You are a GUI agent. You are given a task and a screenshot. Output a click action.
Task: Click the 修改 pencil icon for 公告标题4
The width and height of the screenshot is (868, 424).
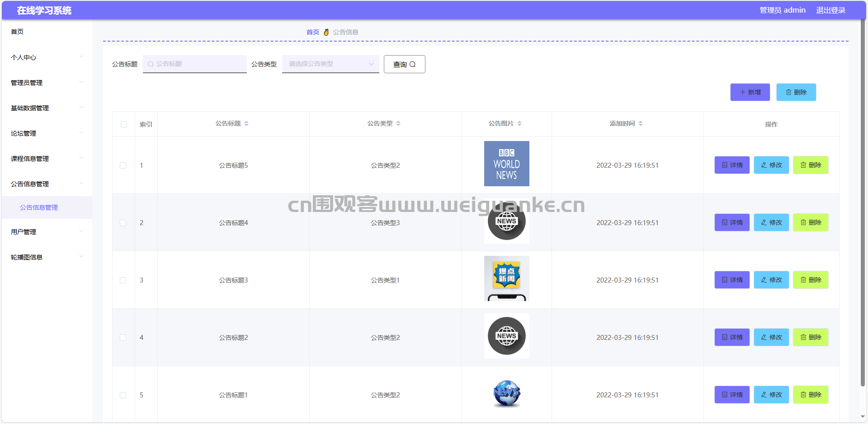[x=764, y=222]
